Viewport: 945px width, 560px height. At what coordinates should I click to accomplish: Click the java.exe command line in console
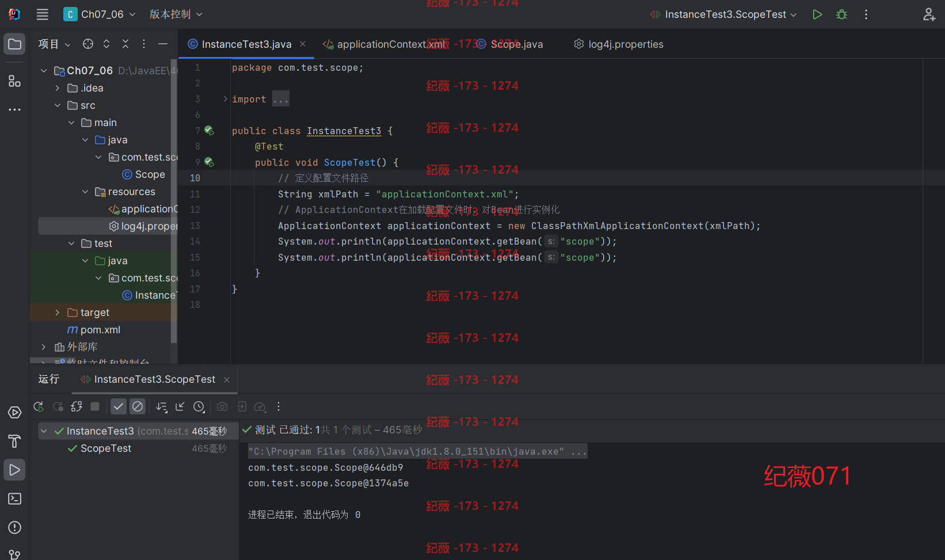(x=417, y=452)
